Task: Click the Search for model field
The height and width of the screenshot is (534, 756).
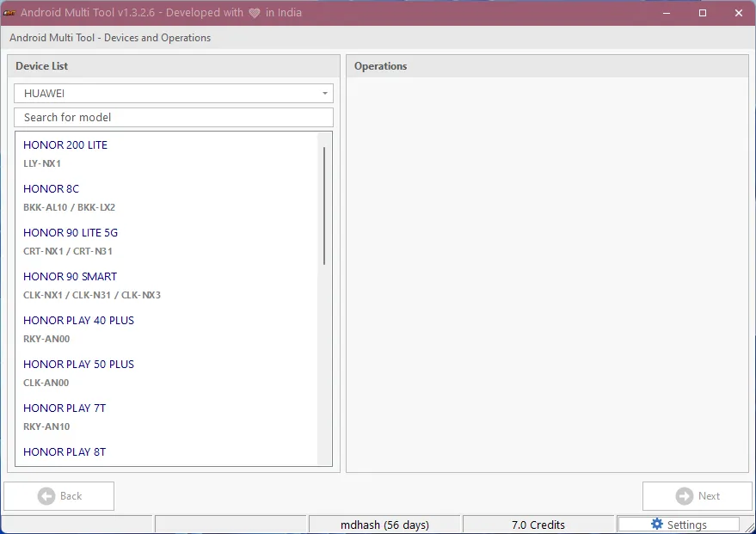Action: [174, 118]
